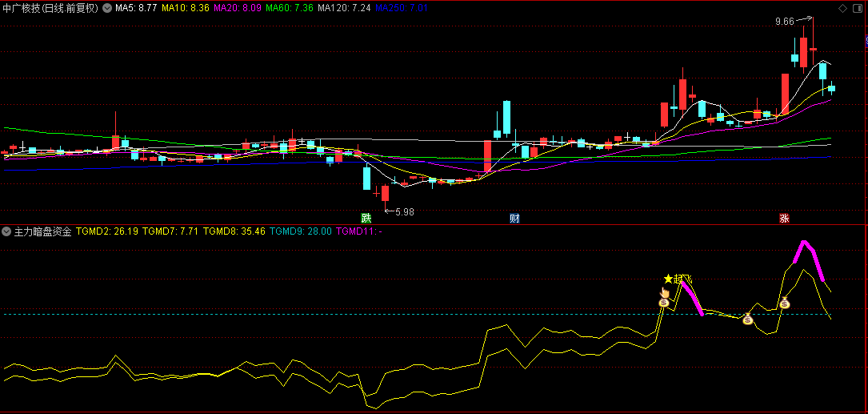The width and height of the screenshot is (868, 414).
Task: Click the tall cyan candlestick above 财 marker
Action: point(506,117)
